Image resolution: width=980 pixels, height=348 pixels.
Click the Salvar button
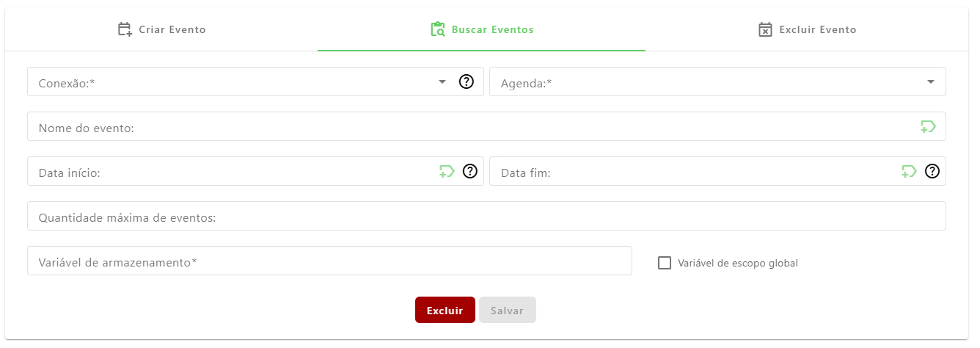pyautogui.click(x=508, y=310)
